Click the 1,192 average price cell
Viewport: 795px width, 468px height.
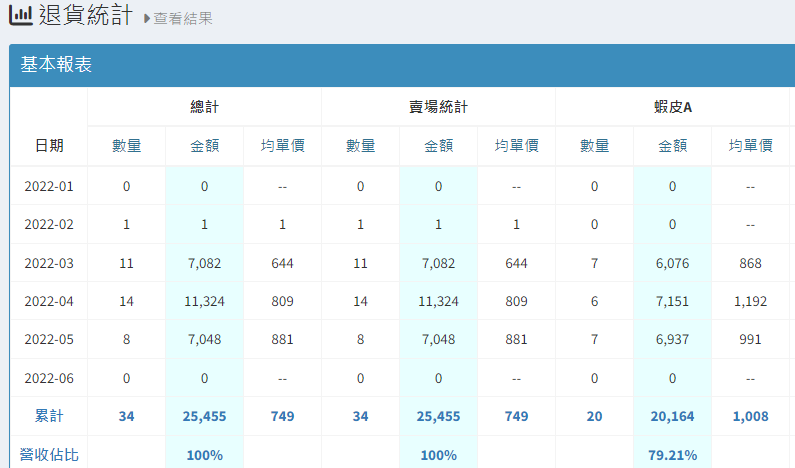point(750,301)
